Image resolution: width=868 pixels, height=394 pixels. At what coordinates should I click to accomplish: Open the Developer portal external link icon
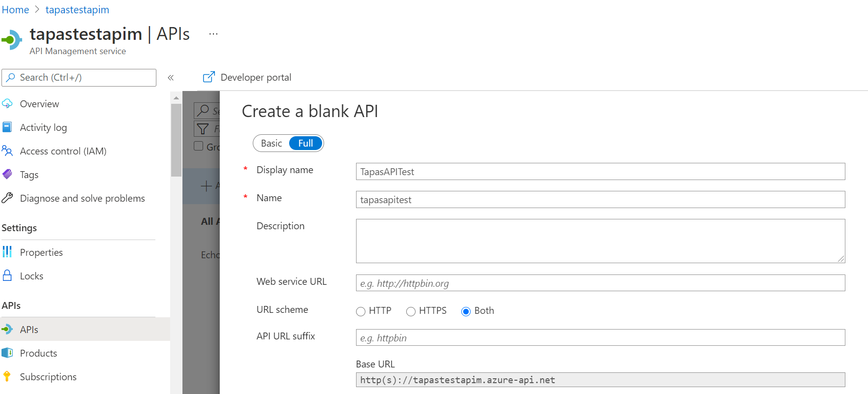click(209, 77)
